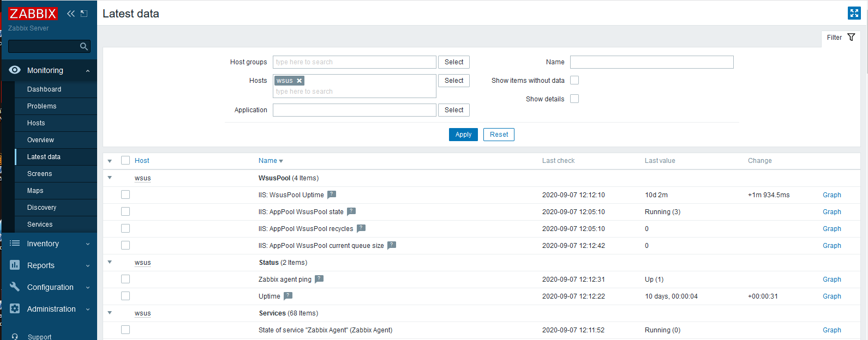This screenshot has width=868, height=340.
Task: Open Screens page
Action: click(x=40, y=174)
